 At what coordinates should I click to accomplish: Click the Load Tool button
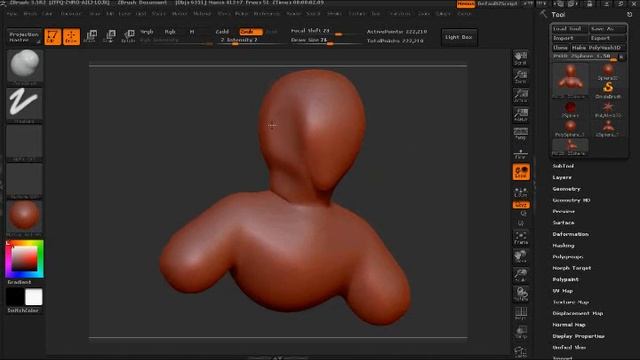[x=569, y=29]
